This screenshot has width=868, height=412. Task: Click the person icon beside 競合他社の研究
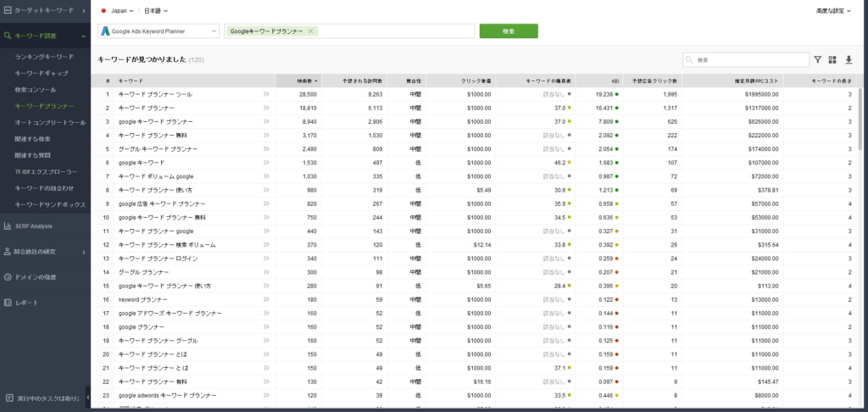coord(7,252)
